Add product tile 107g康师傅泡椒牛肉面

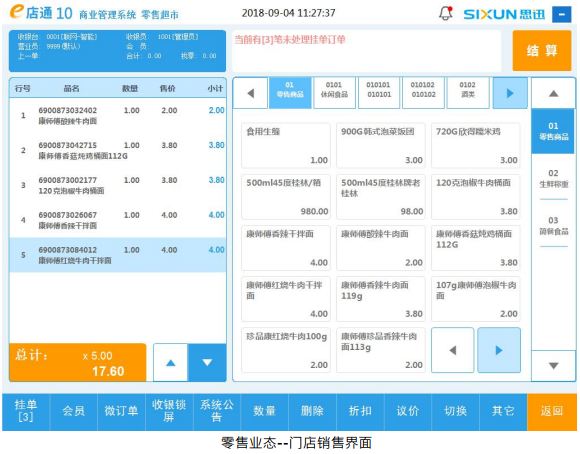click(x=476, y=299)
